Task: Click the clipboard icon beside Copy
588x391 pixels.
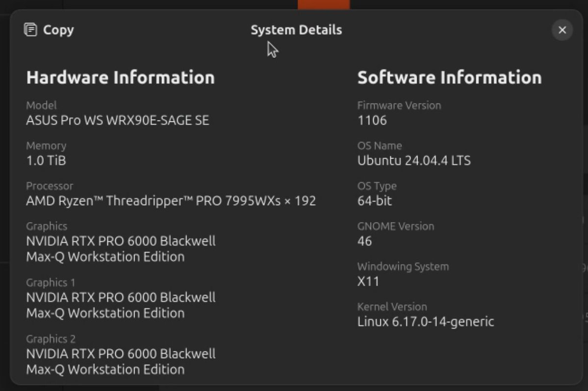Action: click(30, 29)
